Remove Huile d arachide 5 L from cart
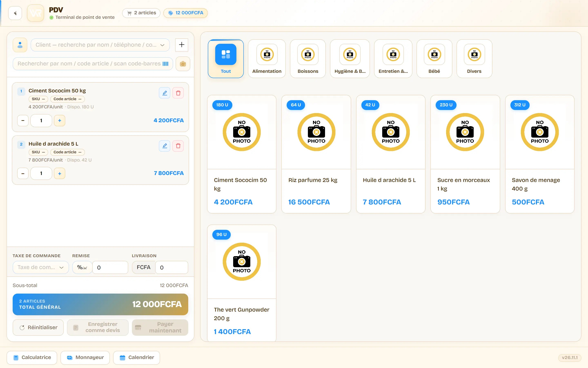 pyautogui.click(x=178, y=146)
